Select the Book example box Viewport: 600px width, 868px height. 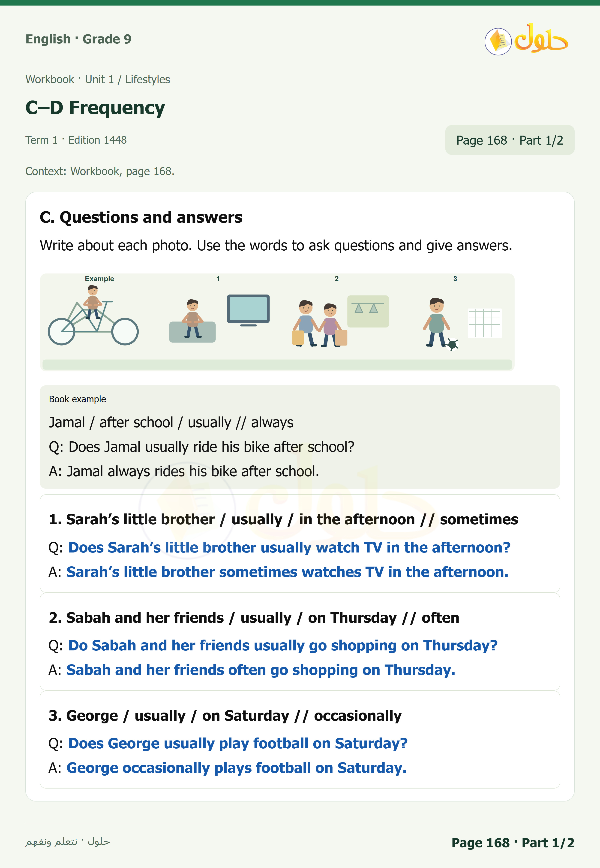pyautogui.click(x=300, y=437)
